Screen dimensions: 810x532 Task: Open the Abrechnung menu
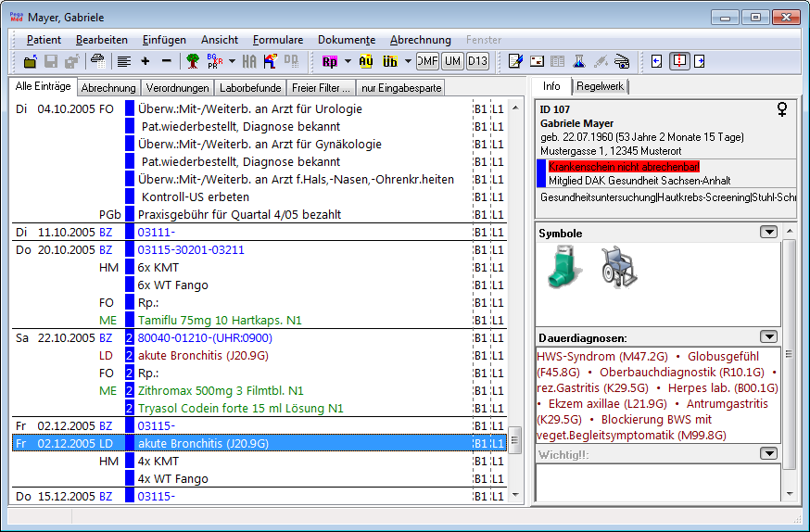pos(420,40)
